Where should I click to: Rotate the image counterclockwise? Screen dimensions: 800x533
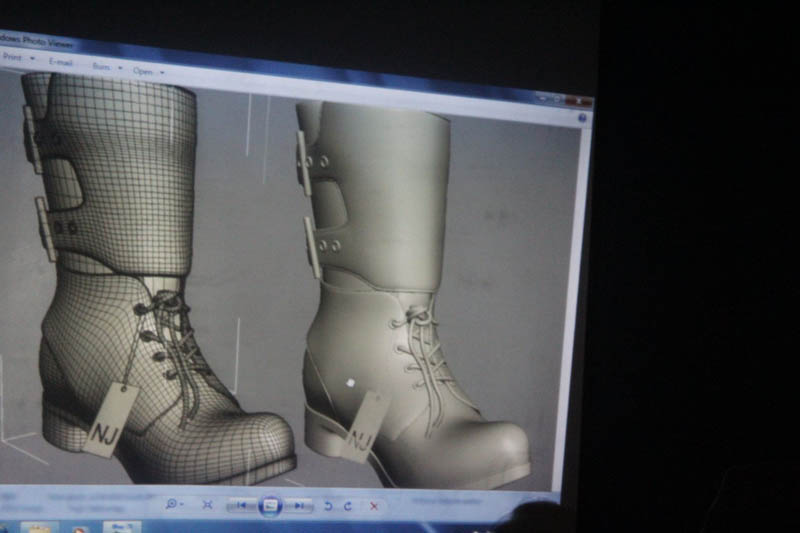[328, 506]
